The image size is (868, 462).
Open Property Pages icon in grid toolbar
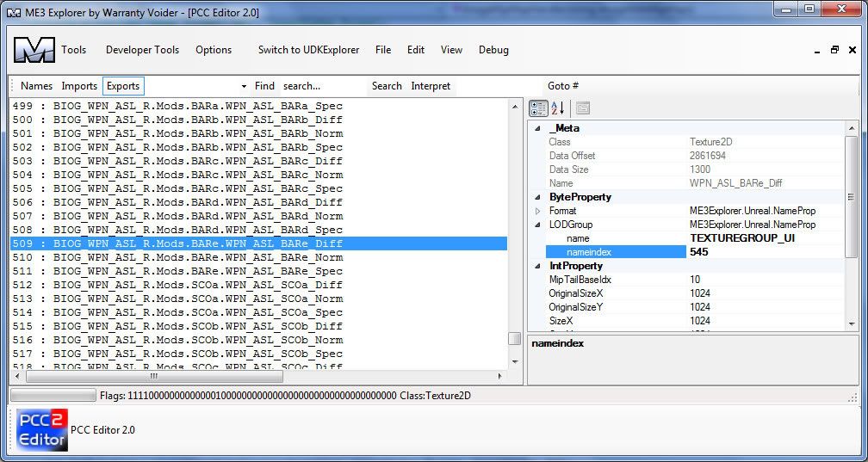pyautogui.click(x=582, y=108)
